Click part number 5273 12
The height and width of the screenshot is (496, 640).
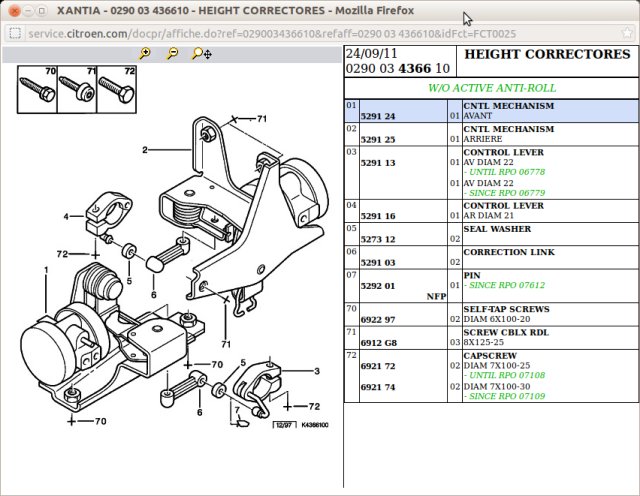point(378,239)
